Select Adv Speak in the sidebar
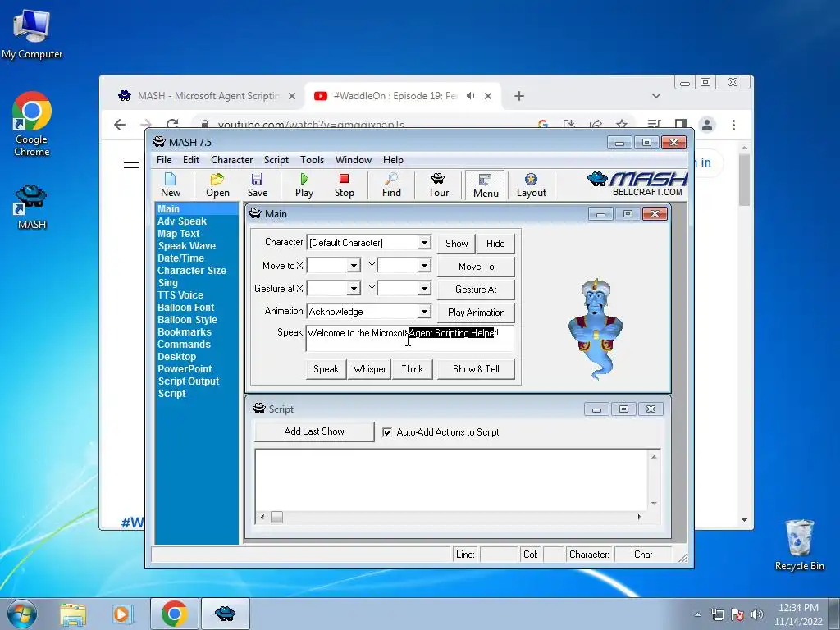Image resolution: width=840 pixels, height=630 pixels. [x=182, y=221]
